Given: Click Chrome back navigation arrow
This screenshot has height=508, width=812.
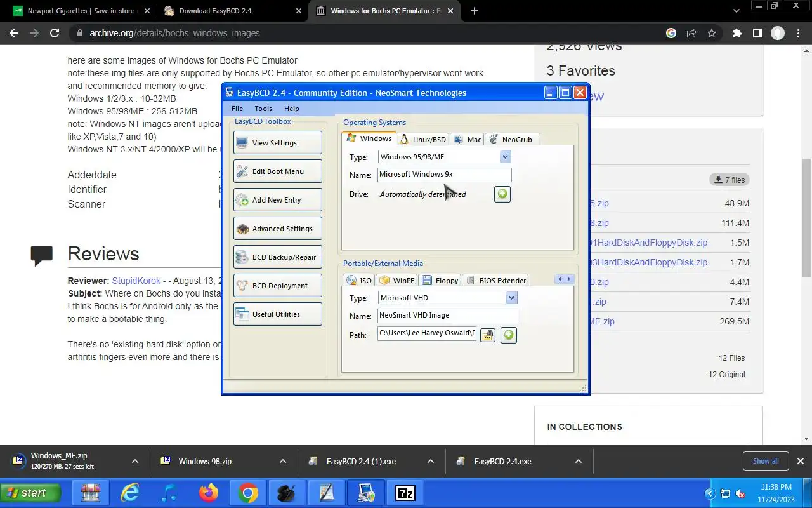Looking at the screenshot, I should tap(14, 33).
